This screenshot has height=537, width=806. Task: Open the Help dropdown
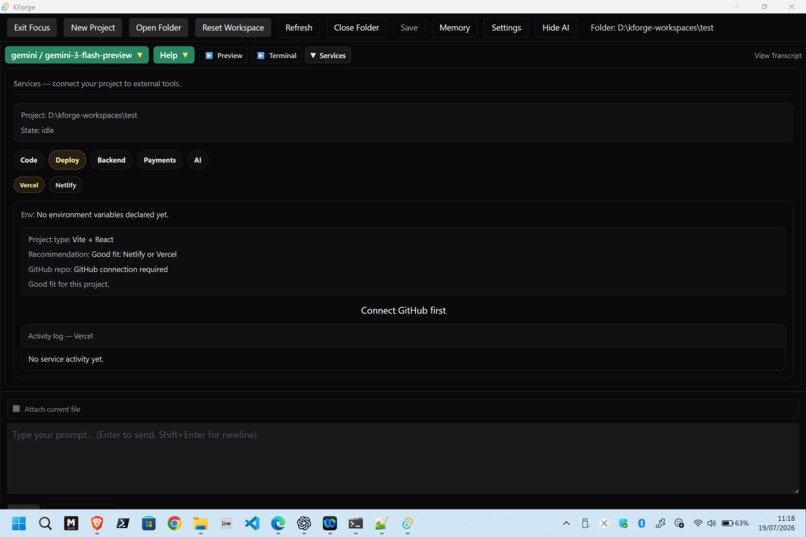(174, 55)
